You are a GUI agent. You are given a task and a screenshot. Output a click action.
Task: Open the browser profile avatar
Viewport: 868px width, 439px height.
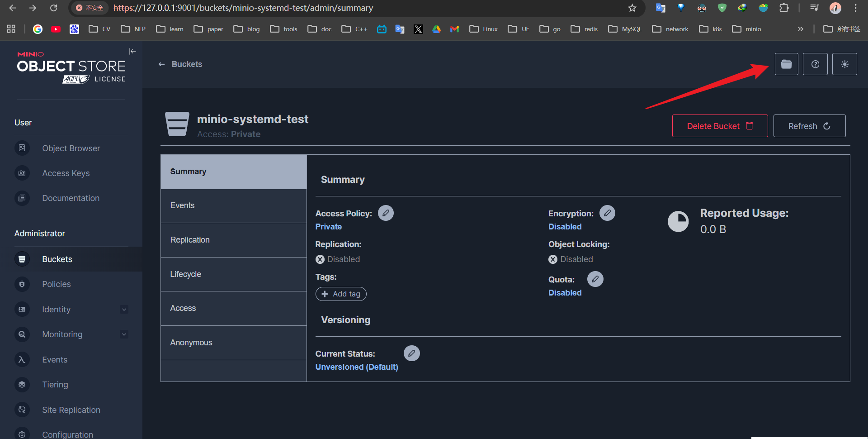coord(835,8)
